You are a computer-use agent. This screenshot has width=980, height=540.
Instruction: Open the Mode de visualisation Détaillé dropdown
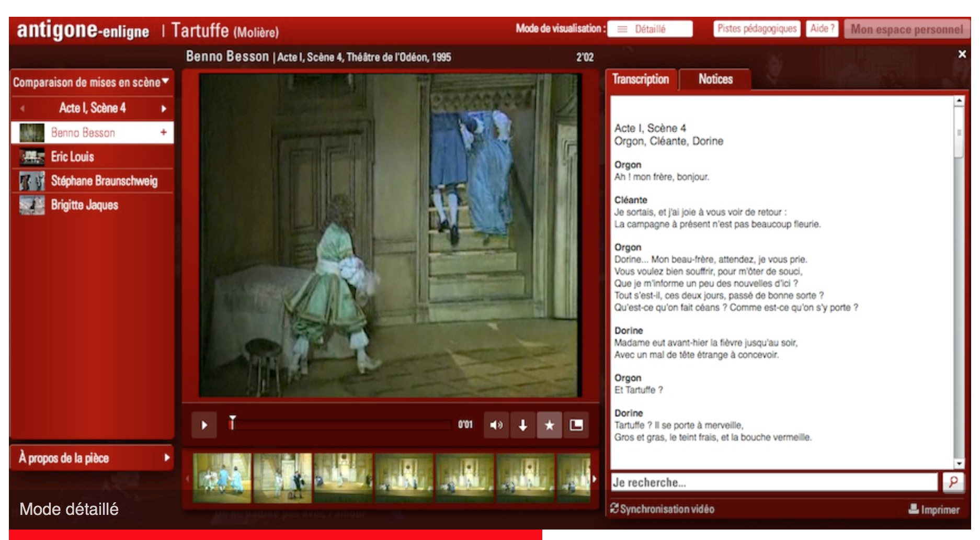pos(650,29)
